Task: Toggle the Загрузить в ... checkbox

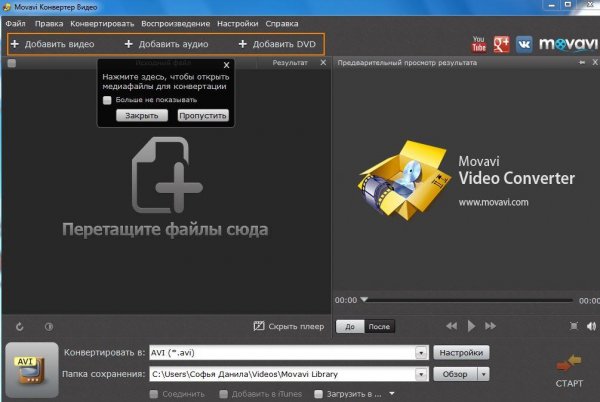Action: pos(318,394)
